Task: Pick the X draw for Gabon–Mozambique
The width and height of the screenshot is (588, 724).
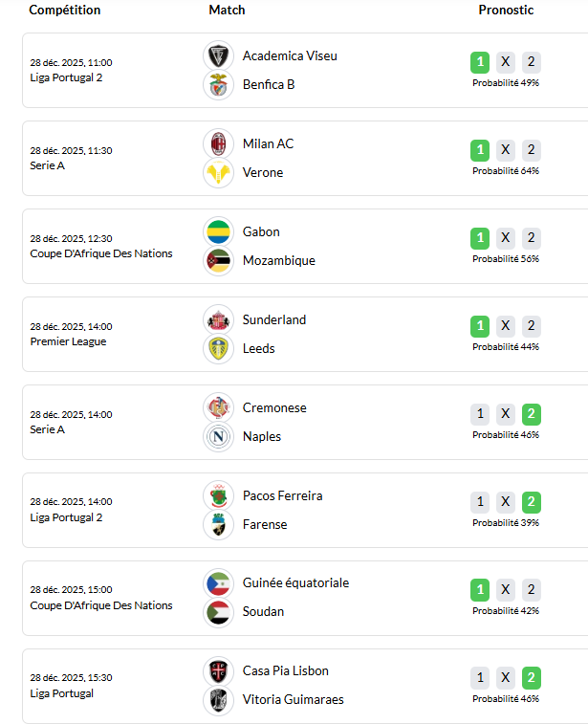Action: point(506,238)
